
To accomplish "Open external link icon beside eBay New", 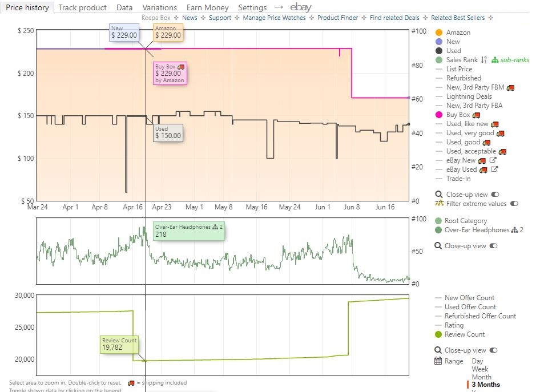I will (493, 160).
